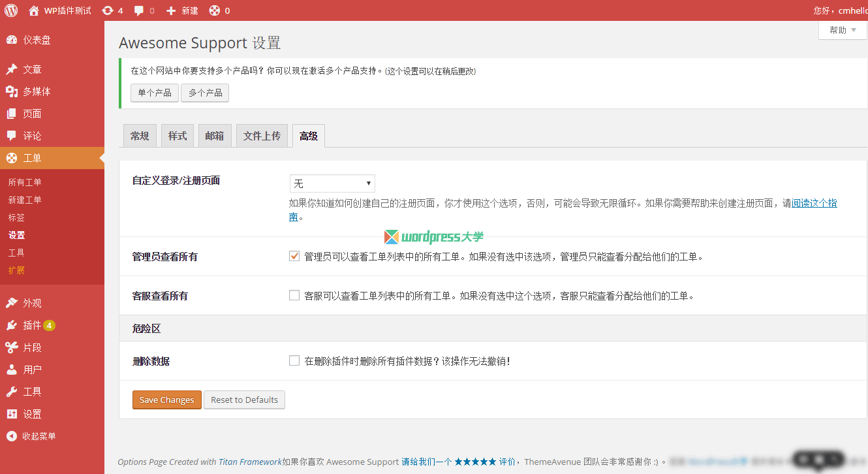This screenshot has width=868, height=474.
Task: Open comments bubble in admin bar
Action: click(x=139, y=10)
